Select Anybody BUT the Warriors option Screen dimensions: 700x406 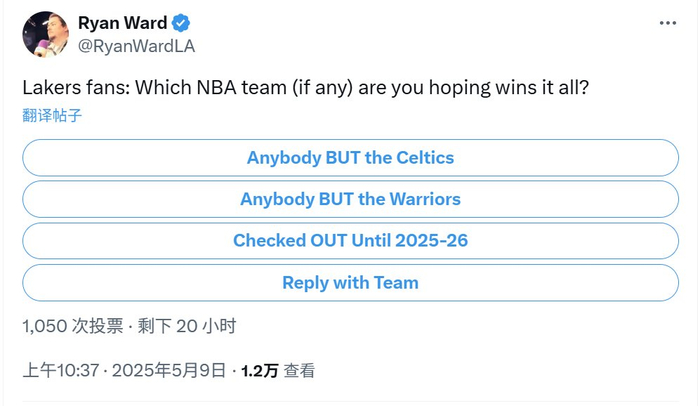coord(350,199)
